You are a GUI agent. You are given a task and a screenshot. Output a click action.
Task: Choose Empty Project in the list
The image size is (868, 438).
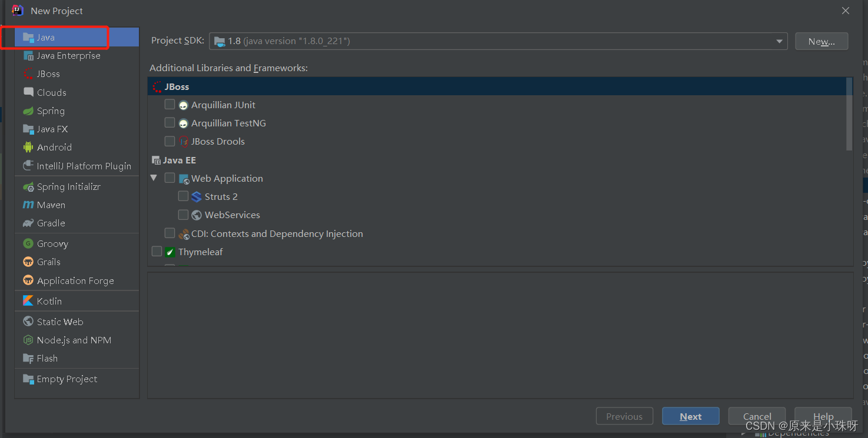tap(77, 379)
